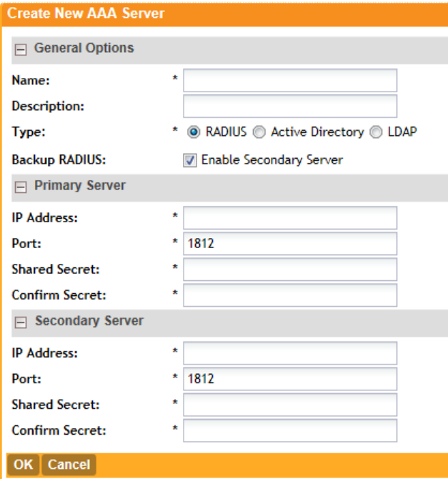Focus Primary Server Shared Secret field

coord(289,270)
